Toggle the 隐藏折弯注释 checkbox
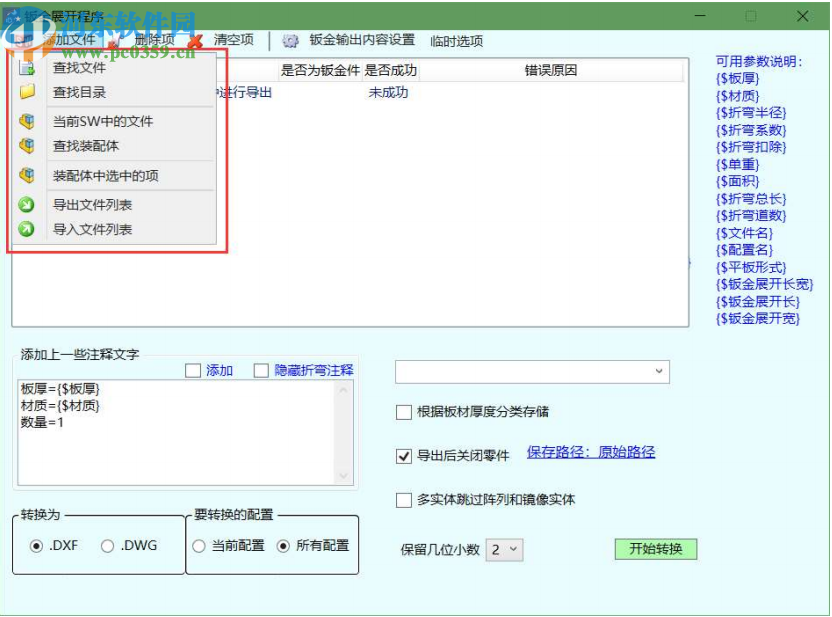The image size is (832, 617). click(x=261, y=370)
